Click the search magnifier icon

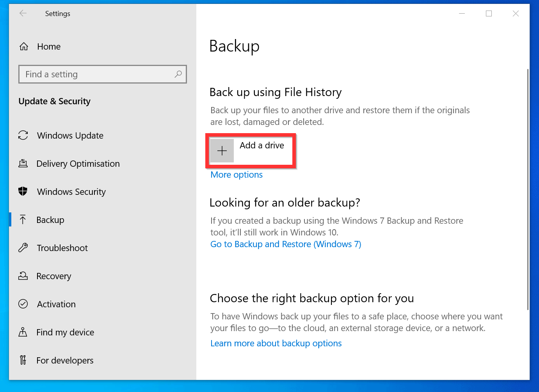(178, 74)
